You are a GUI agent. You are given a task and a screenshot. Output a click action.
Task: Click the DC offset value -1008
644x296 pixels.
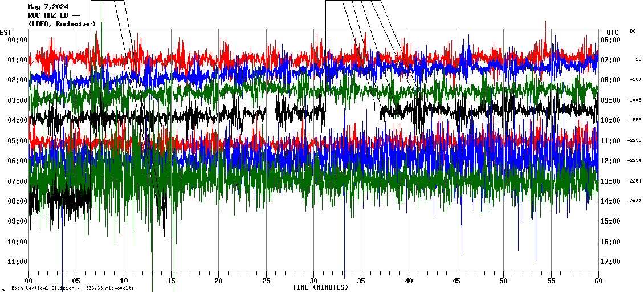634,100
